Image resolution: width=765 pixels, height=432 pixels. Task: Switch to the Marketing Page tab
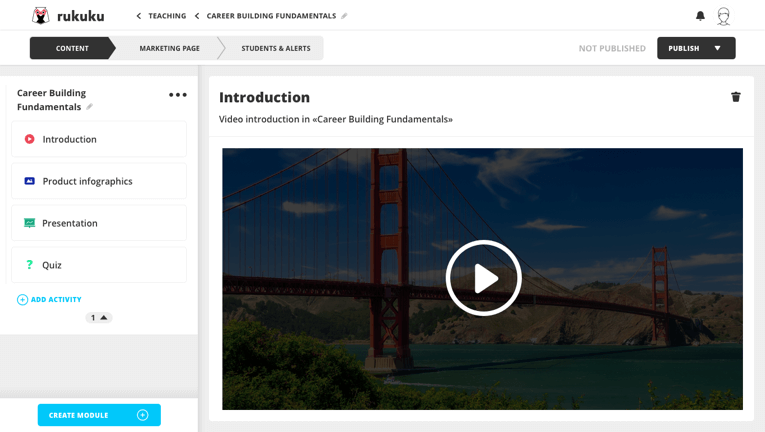pos(169,48)
